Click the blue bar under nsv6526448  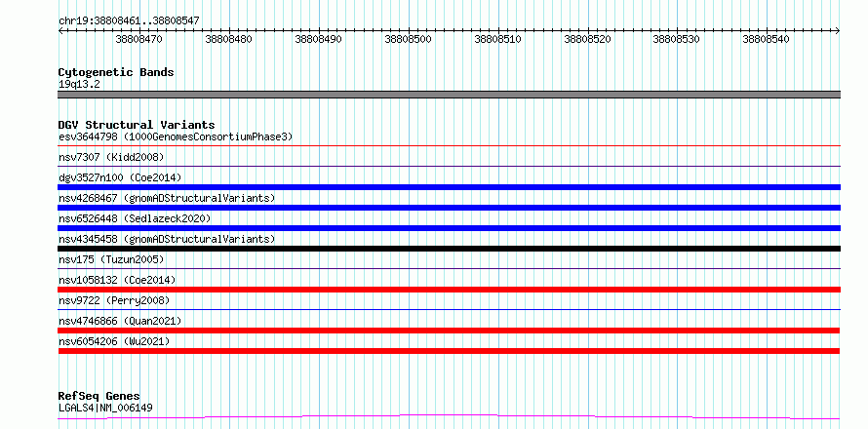(449, 228)
